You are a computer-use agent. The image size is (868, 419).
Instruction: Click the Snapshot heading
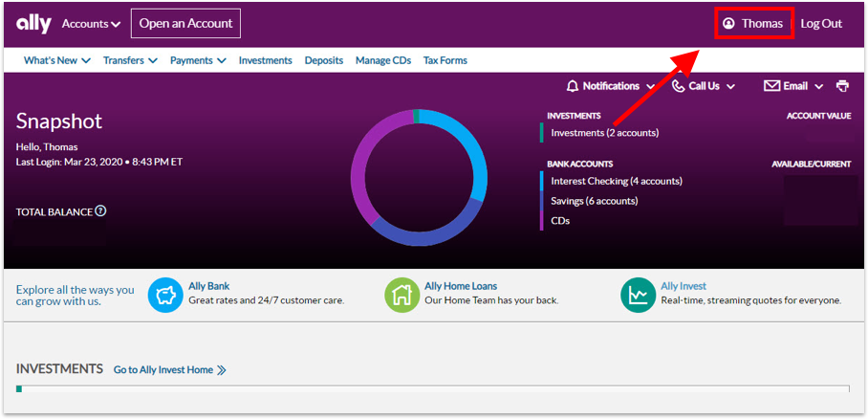tap(59, 121)
